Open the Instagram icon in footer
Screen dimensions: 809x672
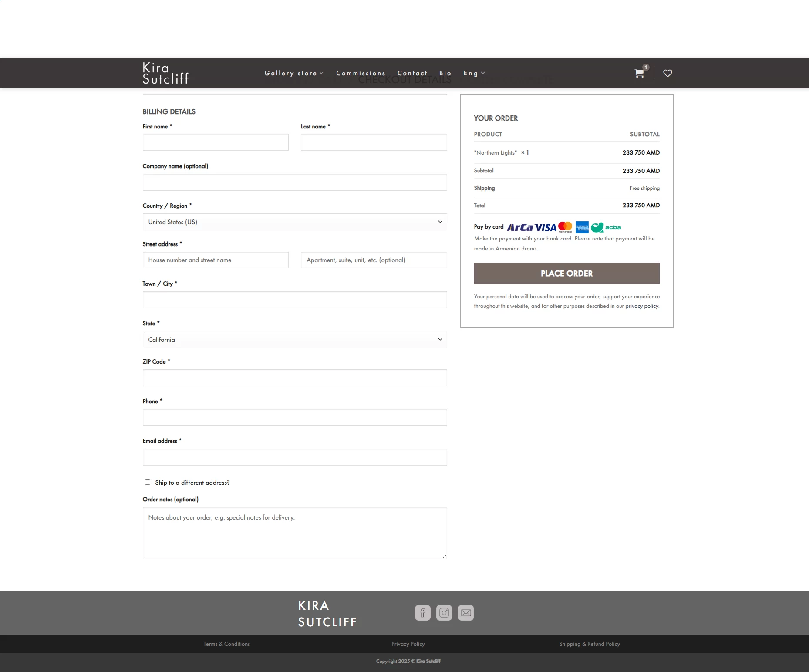coord(444,613)
